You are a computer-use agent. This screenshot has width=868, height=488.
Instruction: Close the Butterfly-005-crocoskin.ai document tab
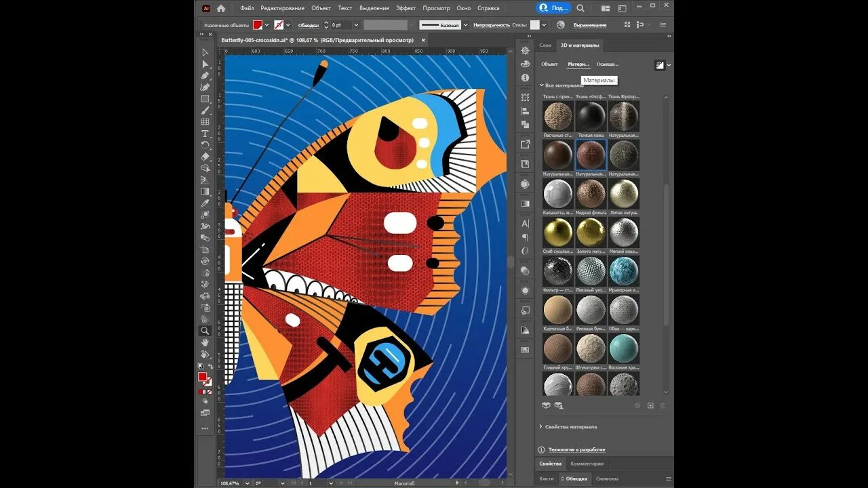click(423, 40)
